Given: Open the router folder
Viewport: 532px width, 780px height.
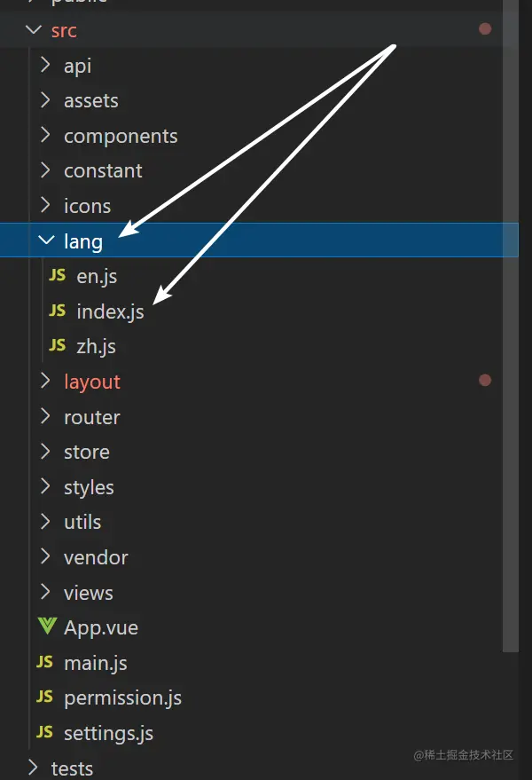Looking at the screenshot, I should 91,417.
